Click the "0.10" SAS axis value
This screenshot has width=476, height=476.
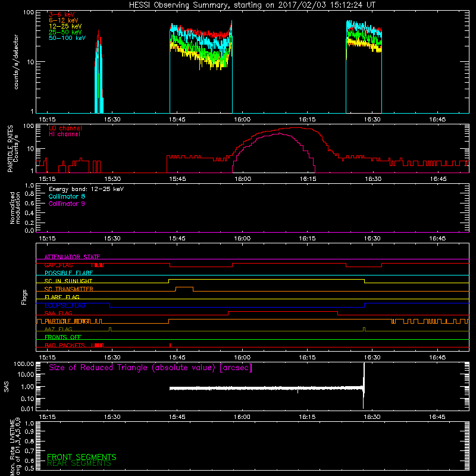(x=27, y=399)
